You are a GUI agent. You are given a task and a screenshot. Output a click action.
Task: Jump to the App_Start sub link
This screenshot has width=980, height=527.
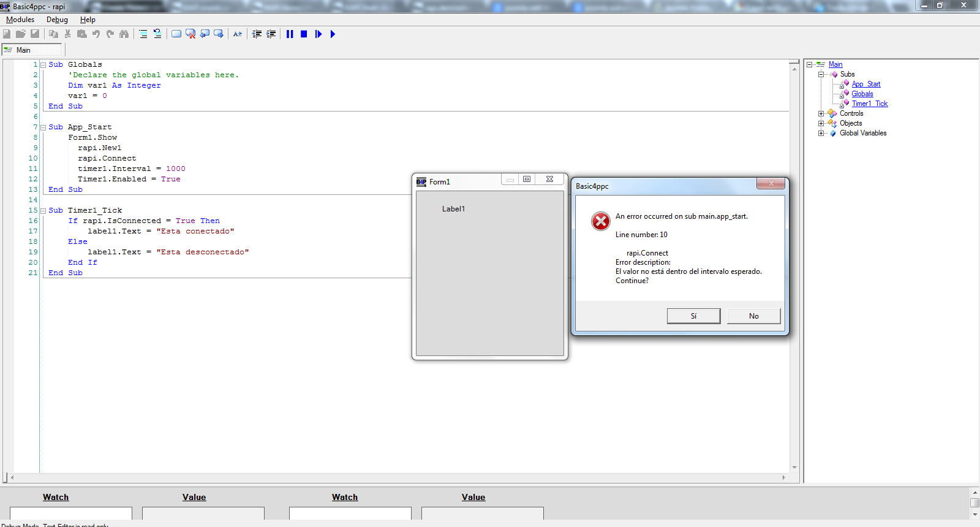click(866, 84)
